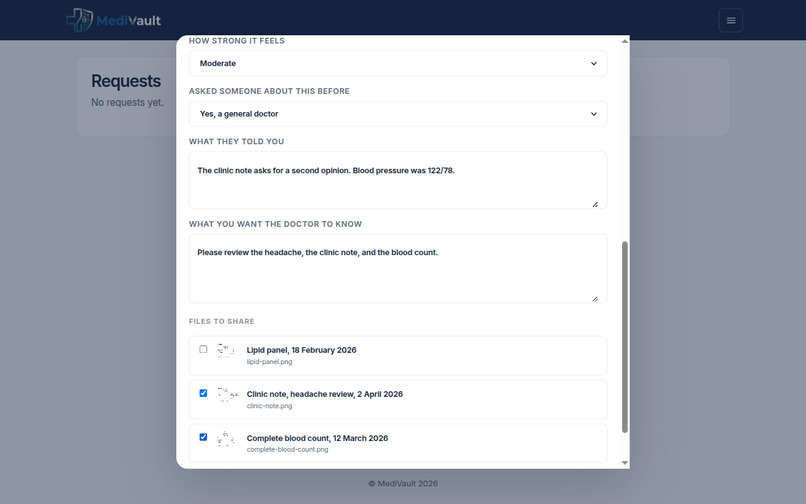Click the 'Requests' heading

pyautogui.click(x=126, y=81)
